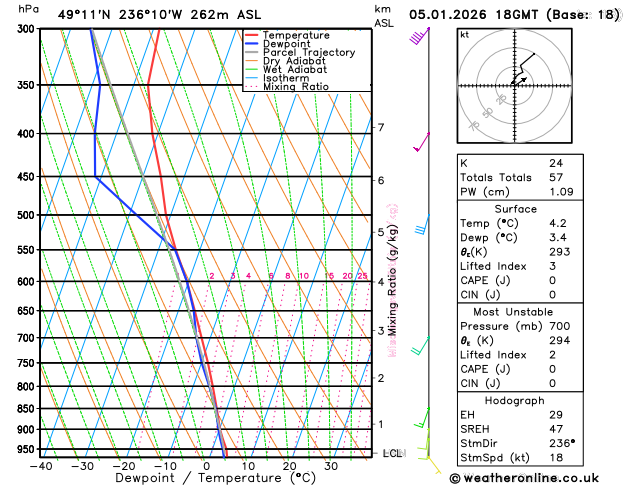Click the 'StmDir' value 236°
The width and height of the screenshot is (629, 486).
(562, 443)
